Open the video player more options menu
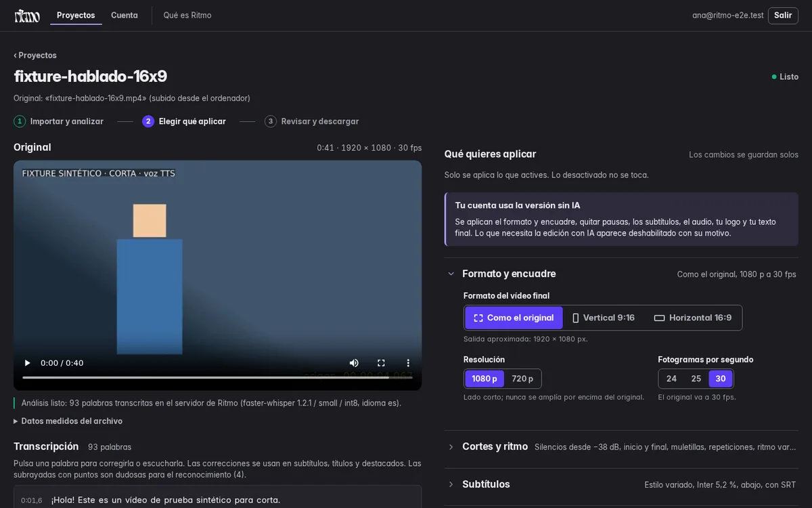812x508 pixels. [408, 363]
